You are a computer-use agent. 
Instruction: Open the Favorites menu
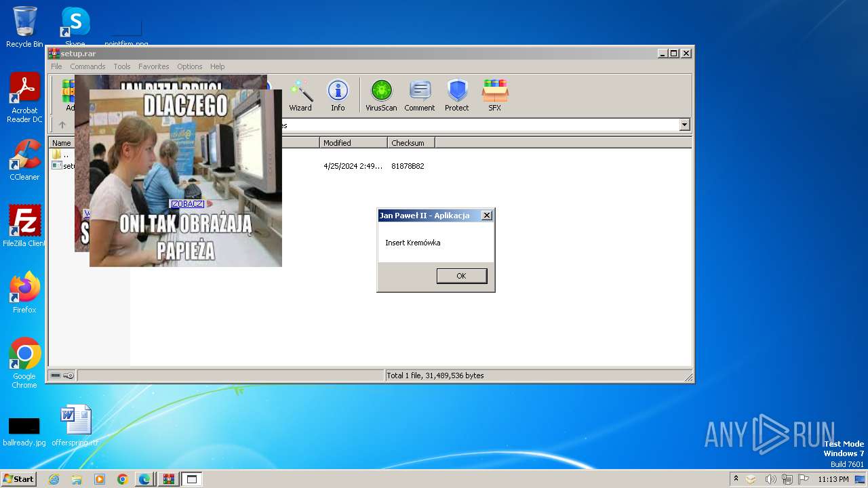pos(154,66)
